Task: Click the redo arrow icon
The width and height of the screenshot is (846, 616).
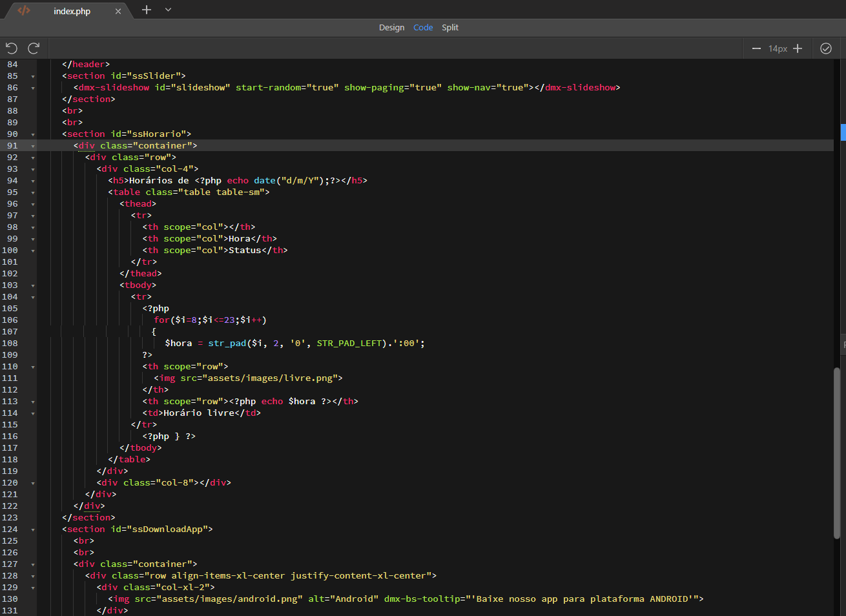Action: [34, 48]
